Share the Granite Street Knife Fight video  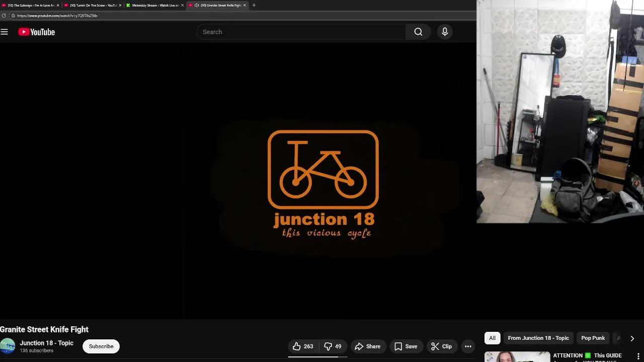pyautogui.click(x=368, y=346)
